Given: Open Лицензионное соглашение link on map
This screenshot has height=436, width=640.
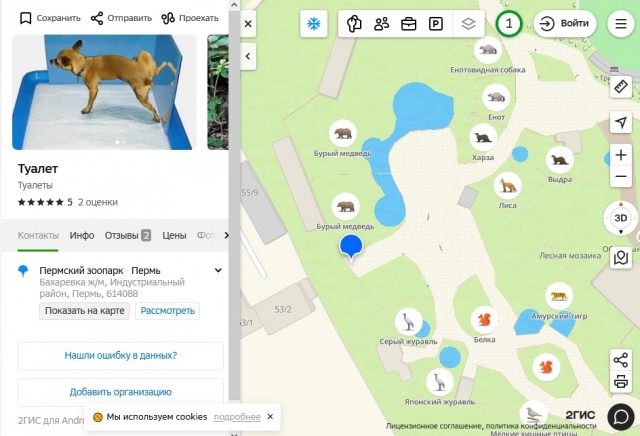Looking at the screenshot, I should click(x=434, y=426).
